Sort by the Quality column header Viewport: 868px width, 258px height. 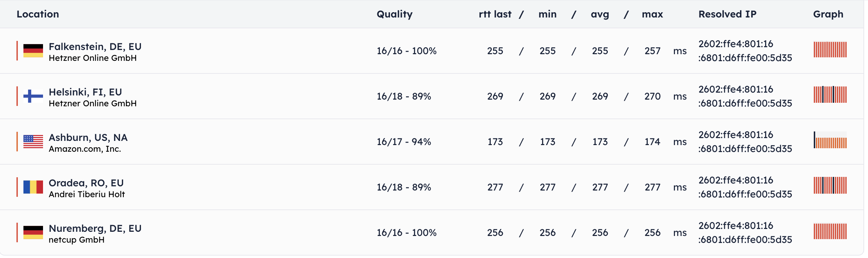(394, 14)
